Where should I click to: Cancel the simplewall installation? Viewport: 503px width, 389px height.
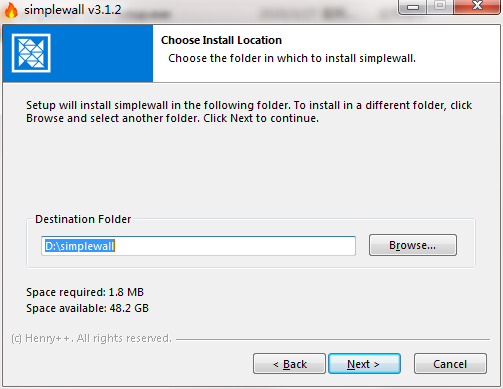pyautogui.click(x=450, y=364)
